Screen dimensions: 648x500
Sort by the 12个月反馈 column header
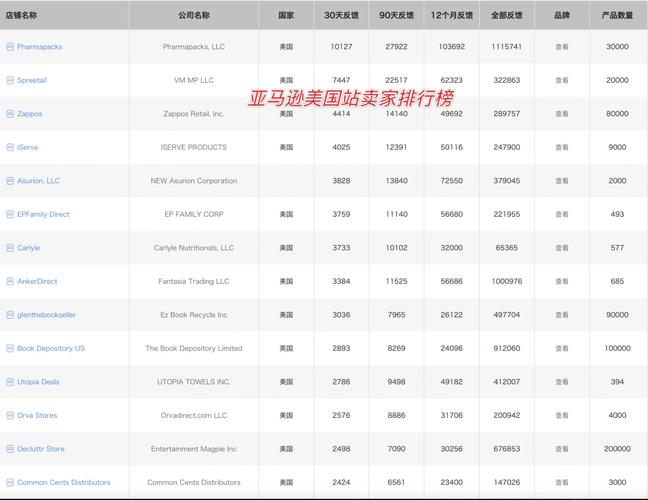pyautogui.click(x=452, y=15)
